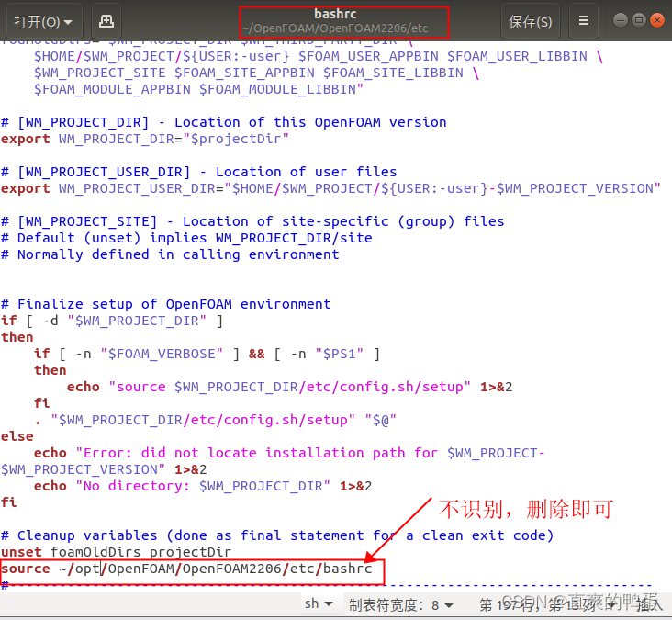Close the gedit window

[x=657, y=20]
